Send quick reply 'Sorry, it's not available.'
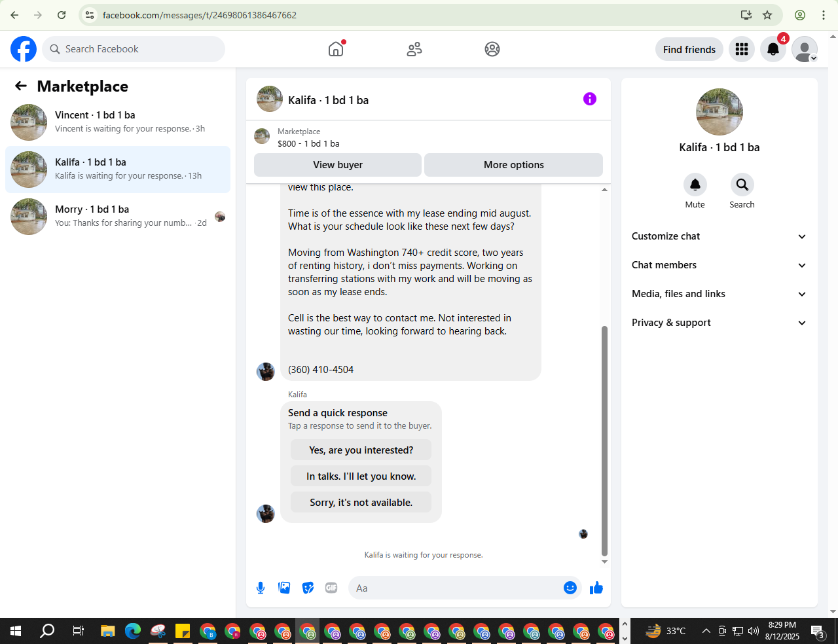The image size is (838, 644). [361, 503]
